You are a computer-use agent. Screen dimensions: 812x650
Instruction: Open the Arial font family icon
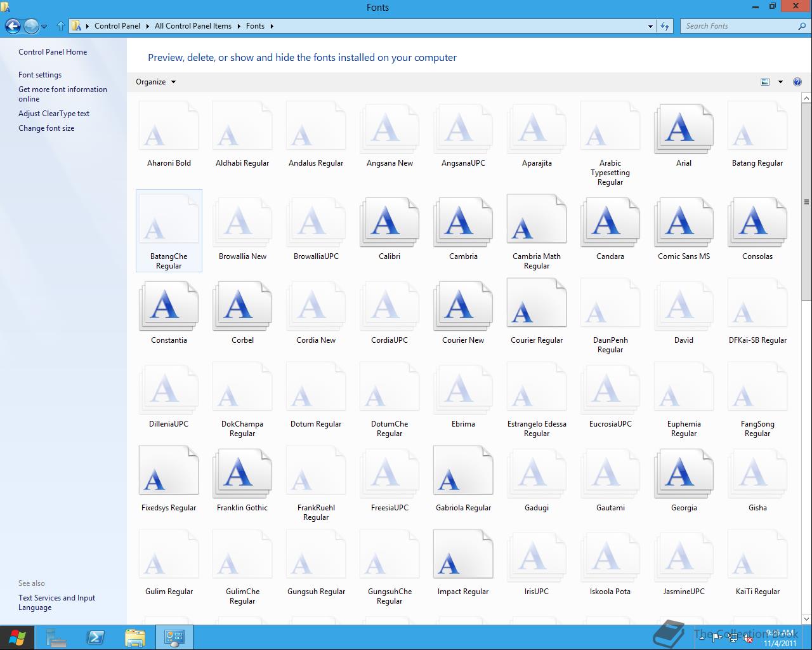point(684,129)
